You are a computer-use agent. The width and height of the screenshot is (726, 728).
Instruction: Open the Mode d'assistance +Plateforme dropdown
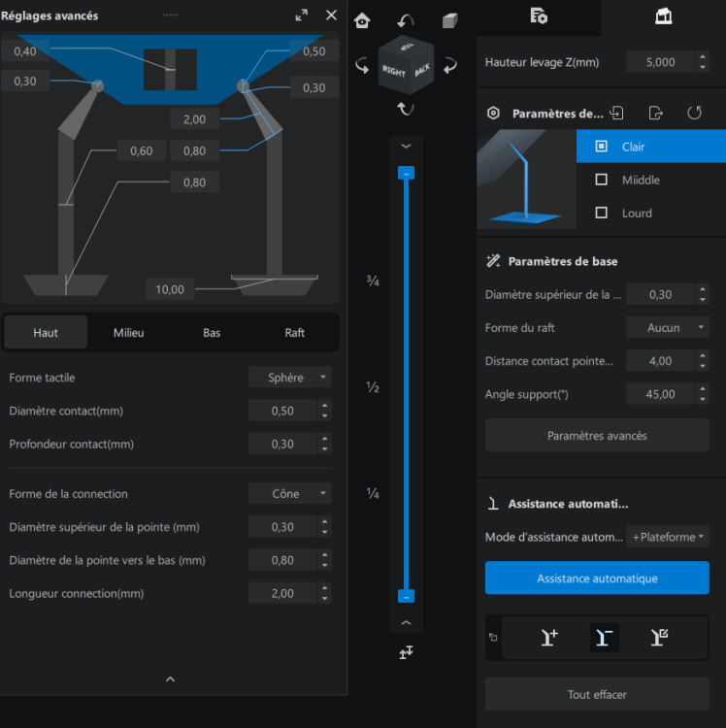click(x=668, y=537)
